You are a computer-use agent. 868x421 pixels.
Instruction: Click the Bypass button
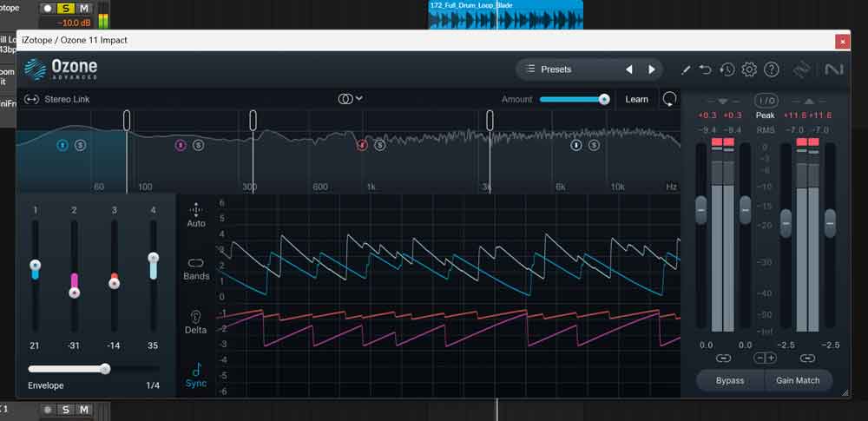coord(730,380)
